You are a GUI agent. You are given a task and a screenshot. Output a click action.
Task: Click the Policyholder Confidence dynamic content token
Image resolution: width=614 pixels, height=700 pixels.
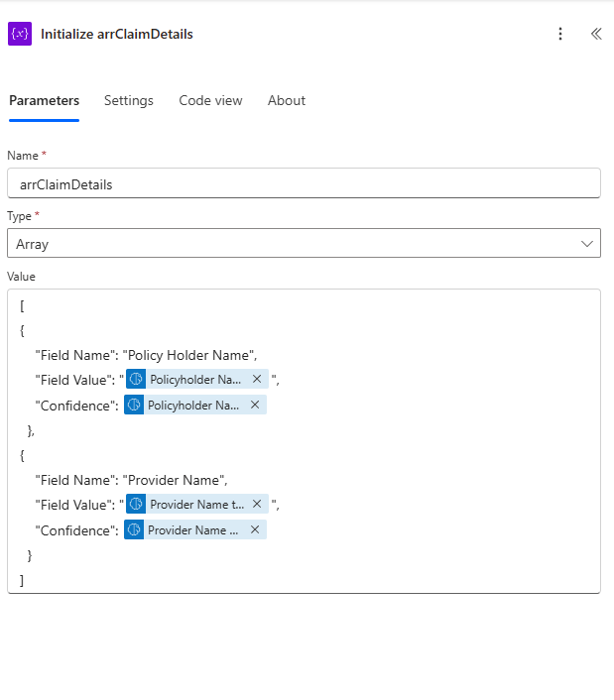(192, 405)
